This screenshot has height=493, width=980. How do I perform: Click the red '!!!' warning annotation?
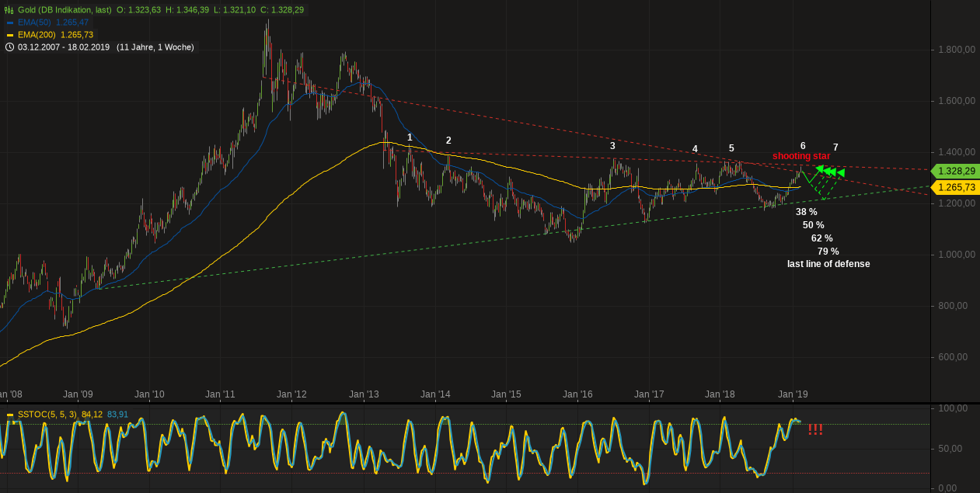tap(815, 429)
